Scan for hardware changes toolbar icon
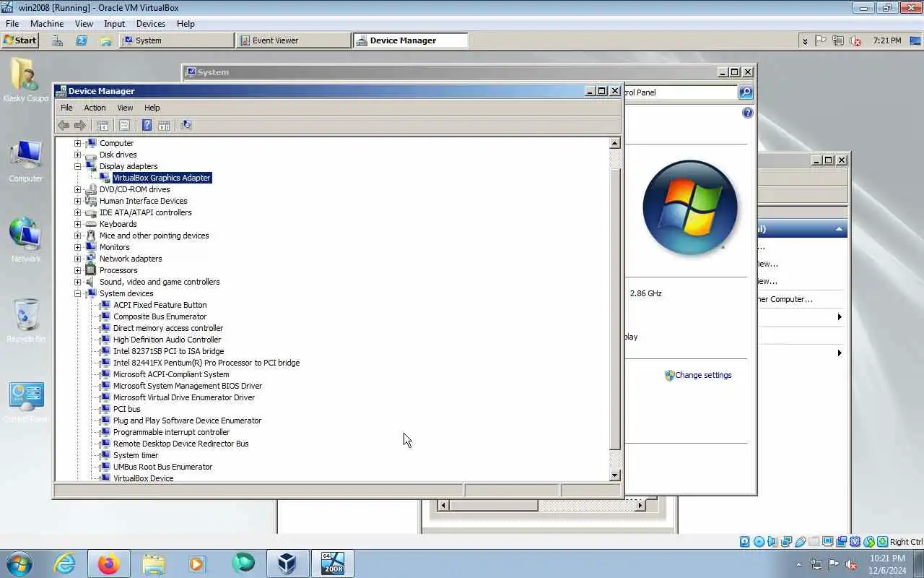The height and width of the screenshot is (578, 924). tap(186, 125)
